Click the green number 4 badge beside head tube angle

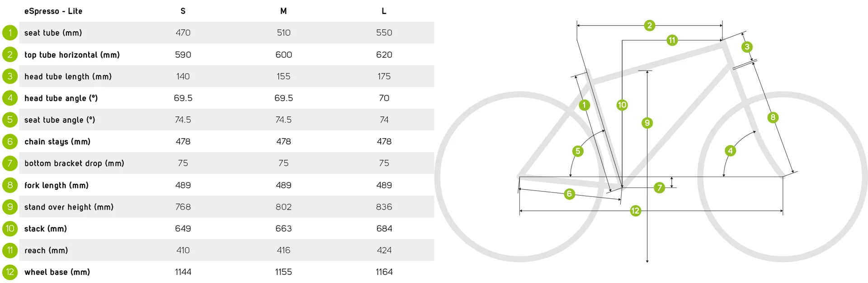[x=10, y=98]
